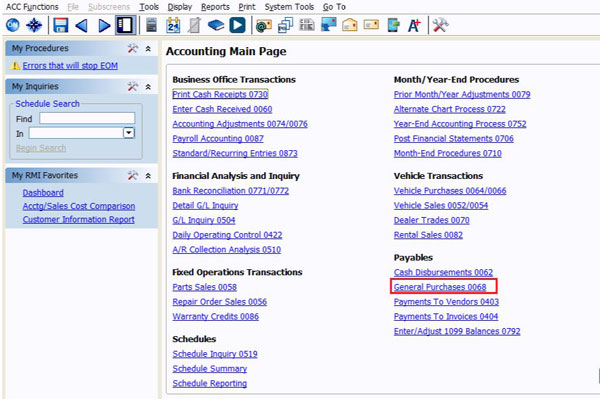Open General Purchases 0068 link
Screen dimensions: 600x400
tap(440, 287)
